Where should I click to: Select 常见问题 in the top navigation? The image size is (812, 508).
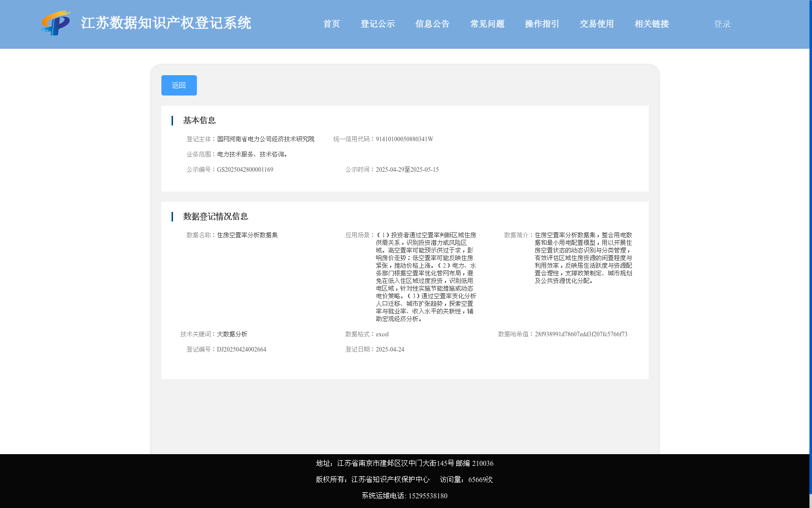(487, 24)
